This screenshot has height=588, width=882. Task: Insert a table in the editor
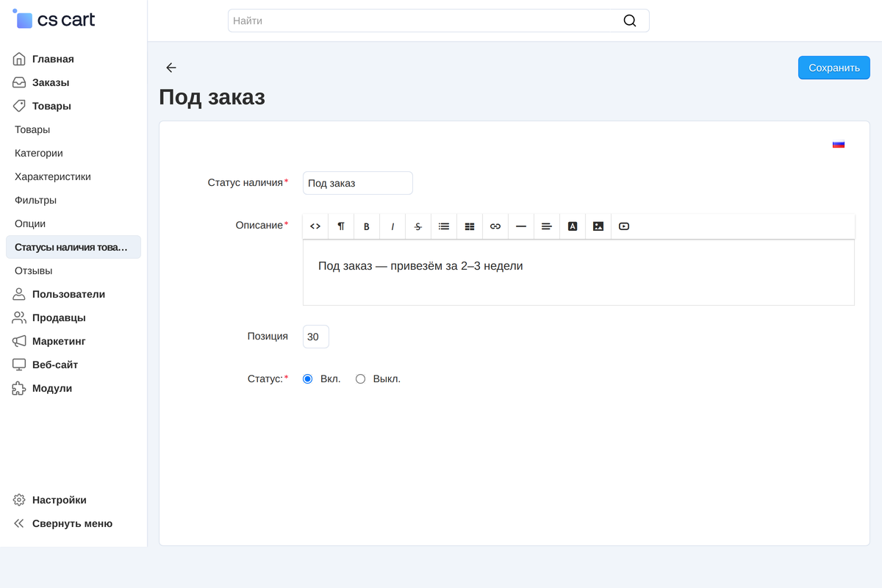coord(470,226)
